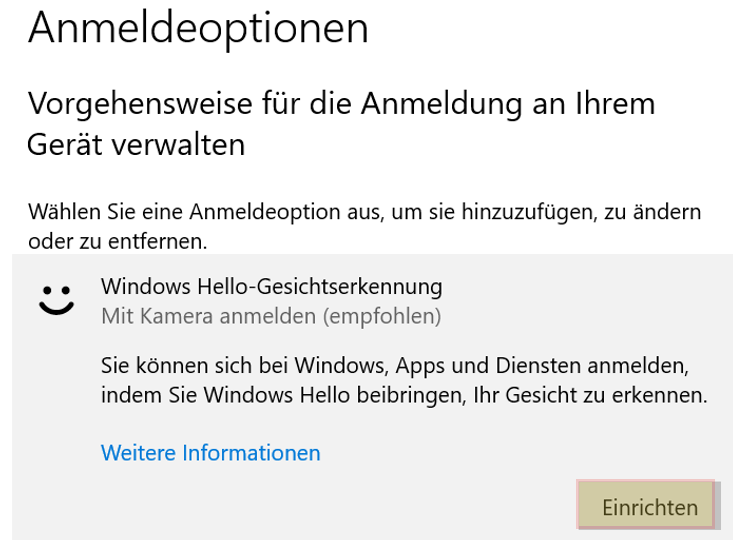Click the Windows Hello smiley face icon

click(x=57, y=300)
